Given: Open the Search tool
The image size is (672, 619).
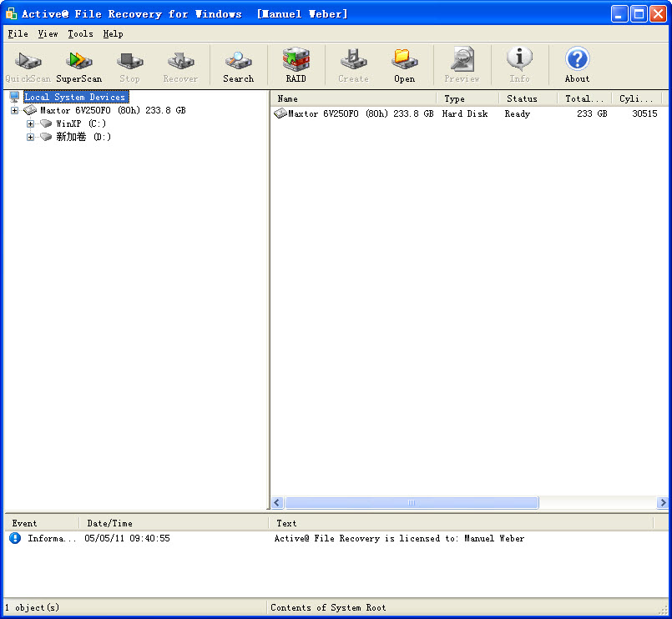Looking at the screenshot, I should pos(238,65).
